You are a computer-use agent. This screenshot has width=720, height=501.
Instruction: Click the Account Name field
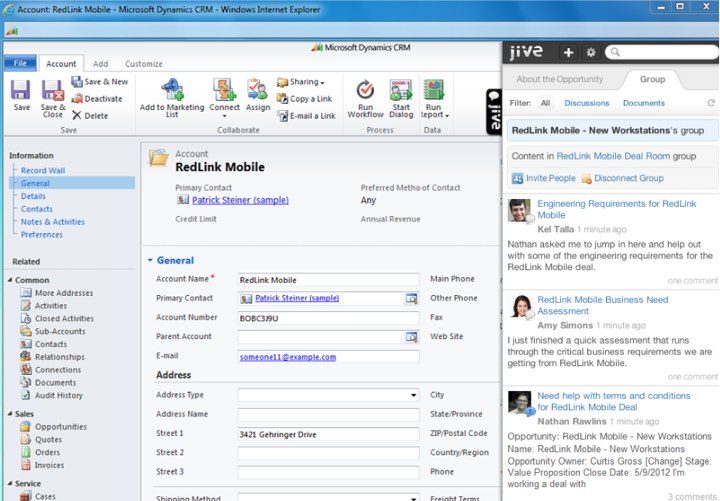[x=328, y=280]
